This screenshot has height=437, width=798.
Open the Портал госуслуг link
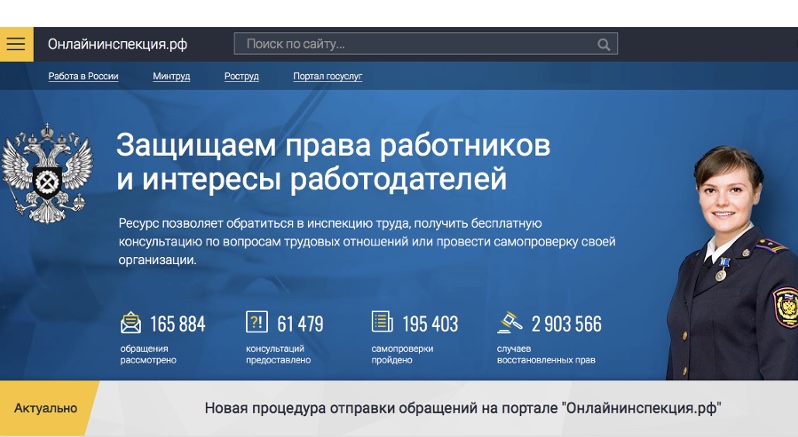tap(328, 76)
